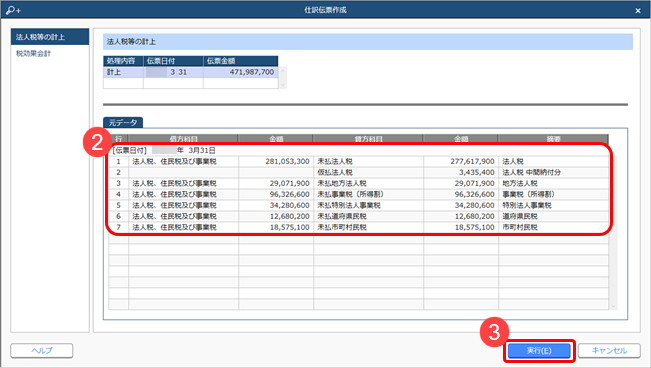
Task: Click amount 3,435,400 in row 2
Action: (x=461, y=172)
